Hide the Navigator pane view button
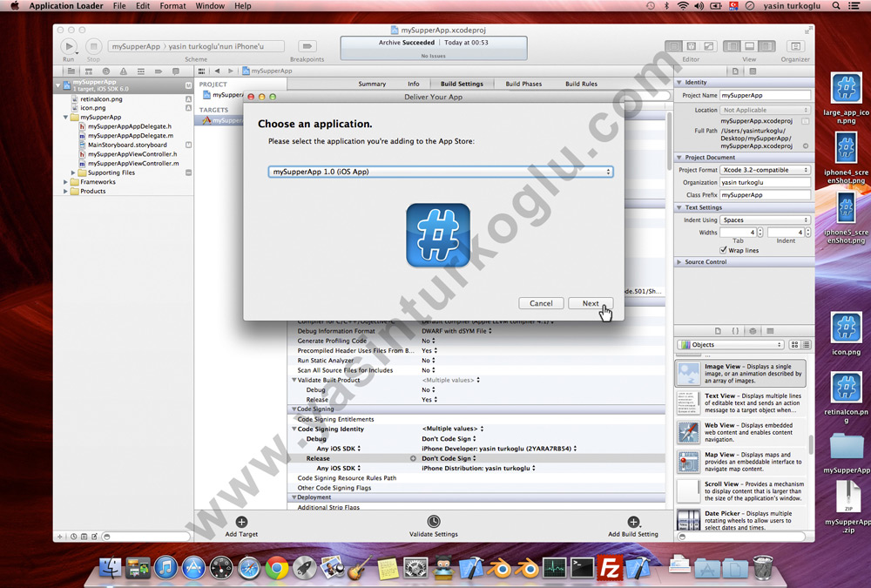This screenshot has width=871, height=588. [x=732, y=46]
